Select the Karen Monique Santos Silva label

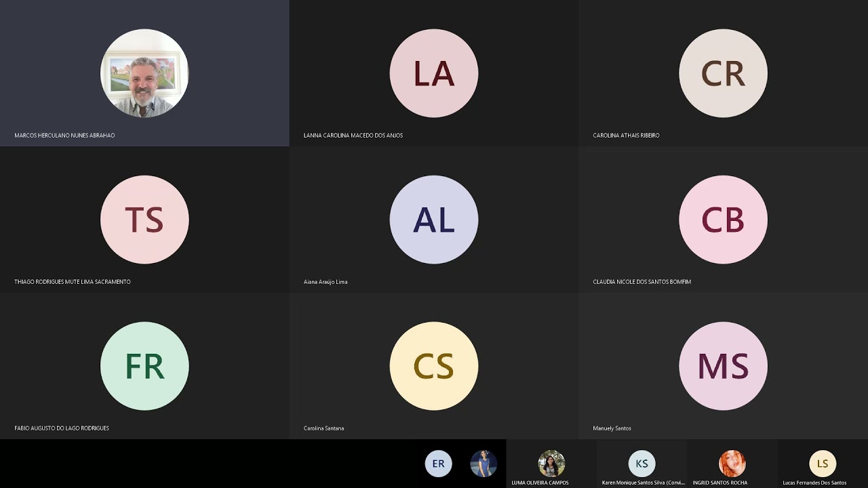pyautogui.click(x=643, y=483)
